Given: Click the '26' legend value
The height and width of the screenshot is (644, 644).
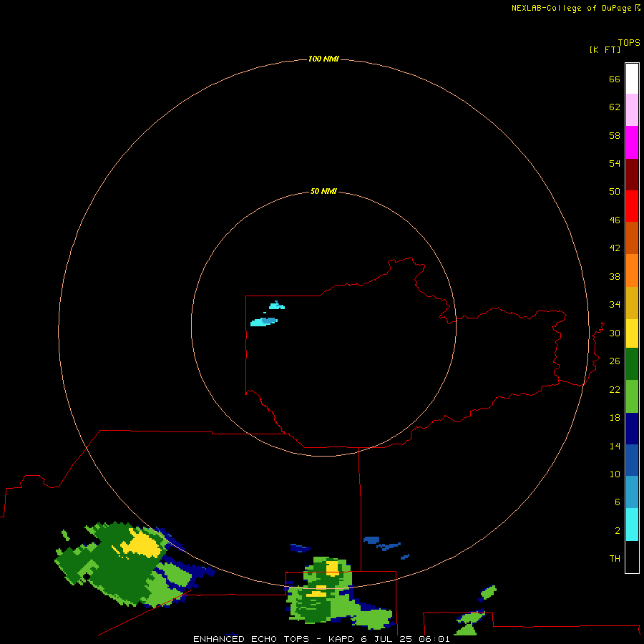Looking at the screenshot, I should coord(615,361).
